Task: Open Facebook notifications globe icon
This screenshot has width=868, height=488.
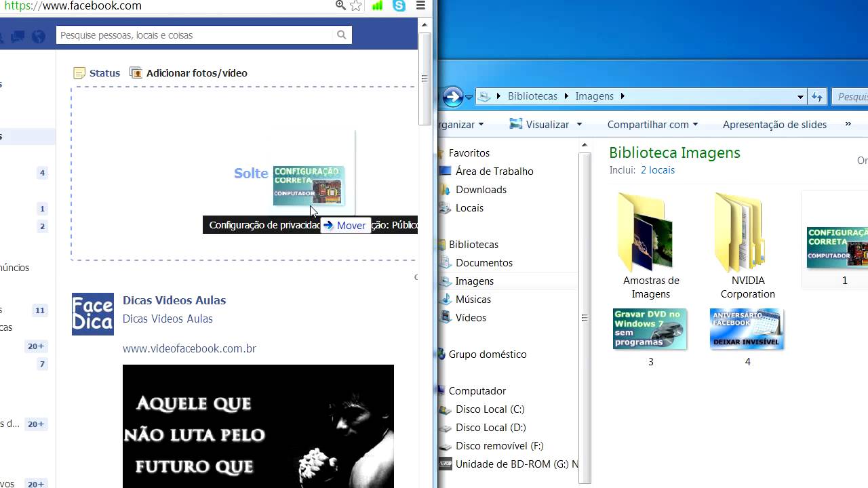Action: coord(39,36)
